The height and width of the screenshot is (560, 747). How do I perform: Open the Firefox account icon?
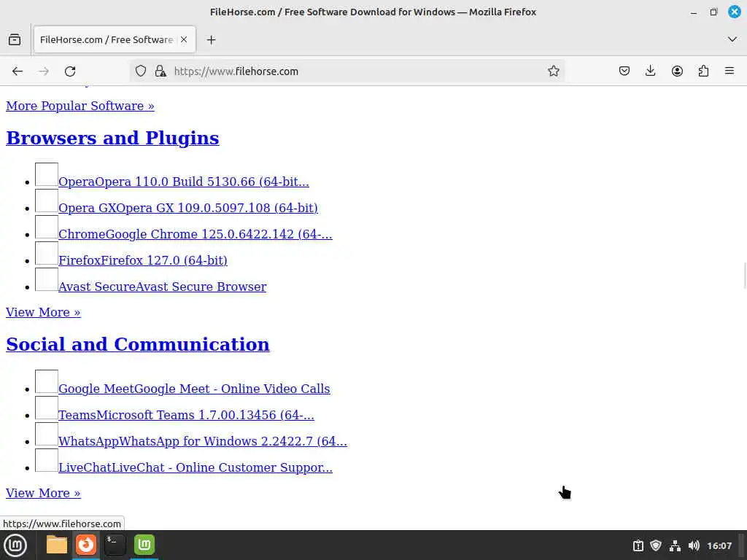677,71
